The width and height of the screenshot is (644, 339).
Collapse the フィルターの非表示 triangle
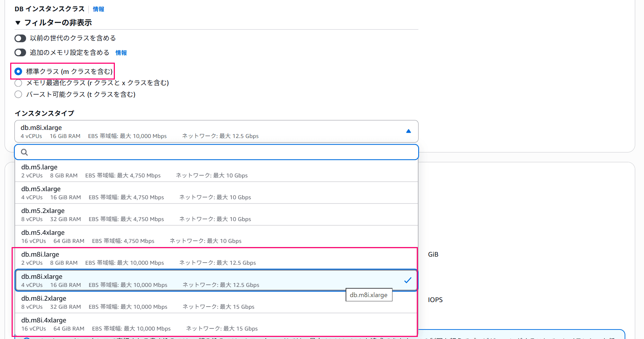tap(18, 23)
